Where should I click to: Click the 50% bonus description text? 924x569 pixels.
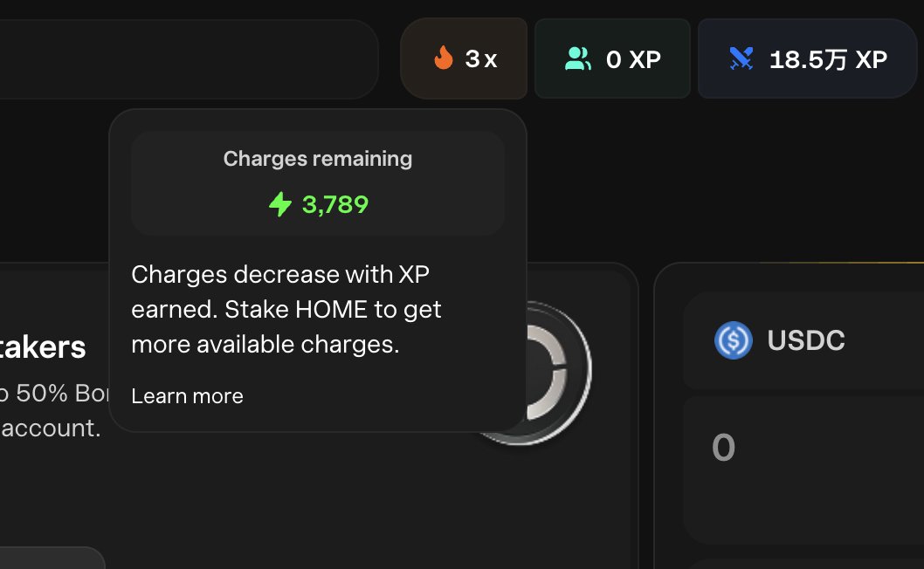click(x=52, y=394)
